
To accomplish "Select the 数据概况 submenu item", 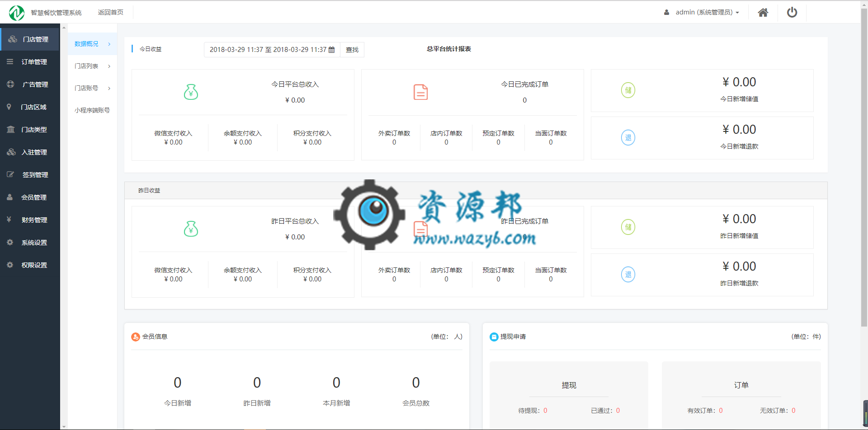I will coord(92,44).
